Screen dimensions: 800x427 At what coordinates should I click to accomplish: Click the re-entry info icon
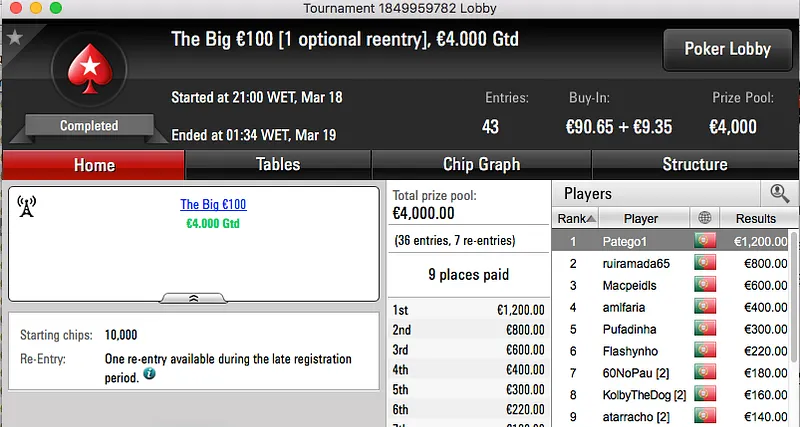pyautogui.click(x=149, y=373)
